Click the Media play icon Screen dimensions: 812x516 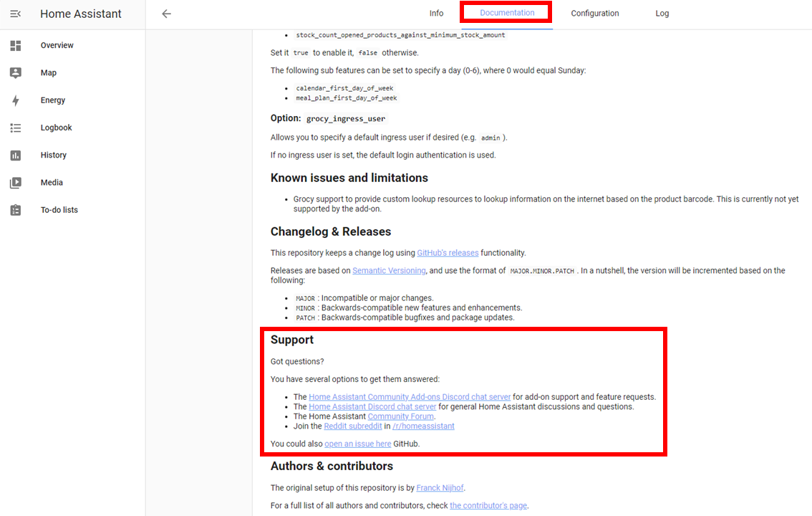point(16,183)
